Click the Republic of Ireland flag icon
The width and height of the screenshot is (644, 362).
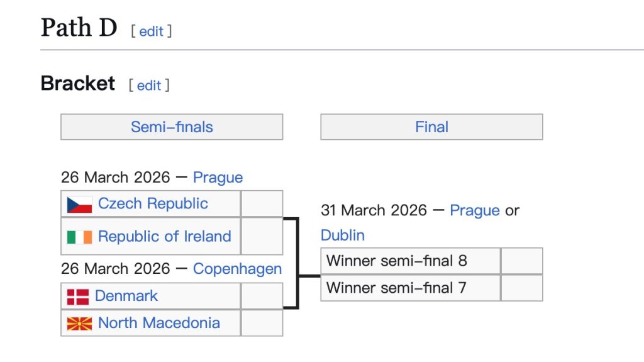point(79,237)
